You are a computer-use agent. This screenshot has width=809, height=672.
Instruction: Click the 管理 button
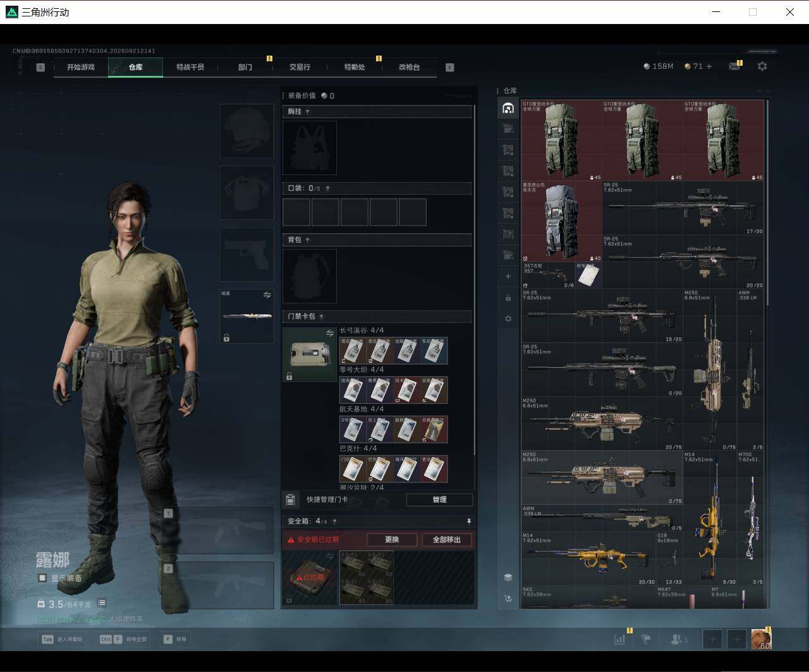(x=439, y=500)
